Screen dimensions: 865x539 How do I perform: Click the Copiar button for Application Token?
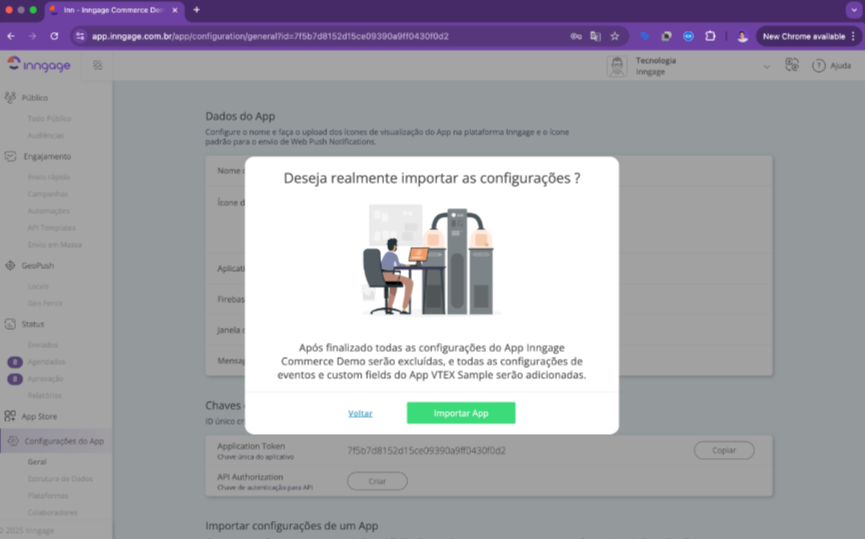tap(724, 450)
